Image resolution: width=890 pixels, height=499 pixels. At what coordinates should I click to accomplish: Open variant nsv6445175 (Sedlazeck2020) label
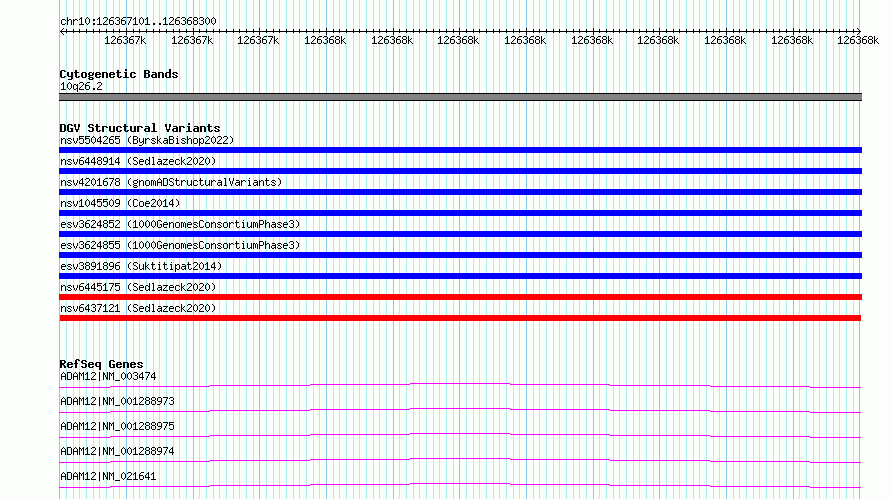click(138, 287)
